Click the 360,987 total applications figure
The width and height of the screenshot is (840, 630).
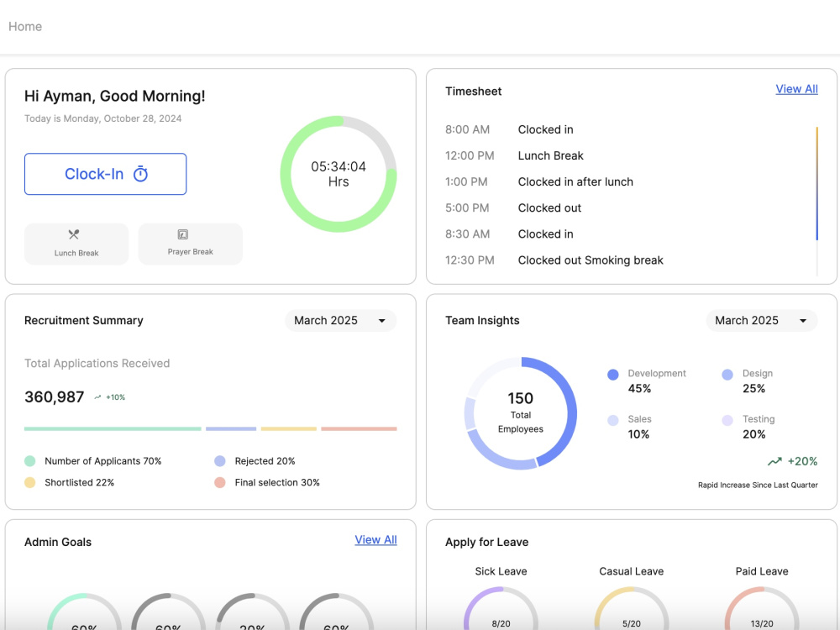(54, 397)
